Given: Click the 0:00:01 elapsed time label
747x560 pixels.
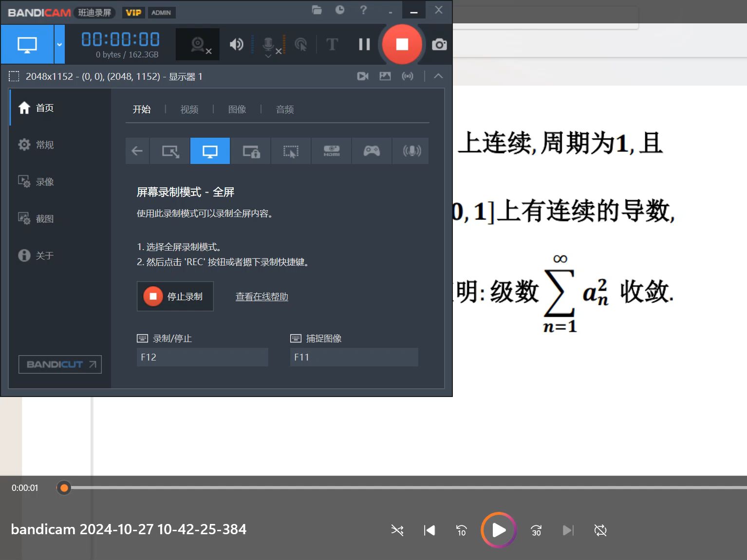Looking at the screenshot, I should [25, 488].
